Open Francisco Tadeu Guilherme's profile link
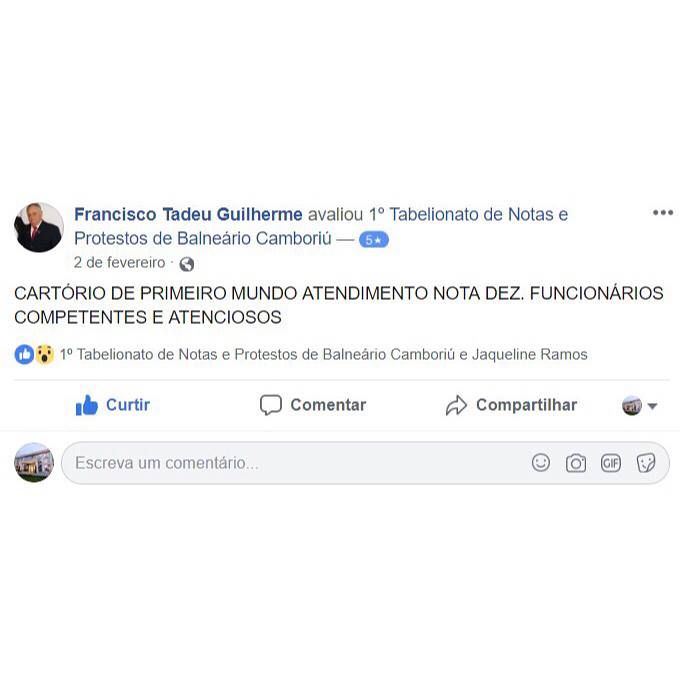 click(x=188, y=214)
